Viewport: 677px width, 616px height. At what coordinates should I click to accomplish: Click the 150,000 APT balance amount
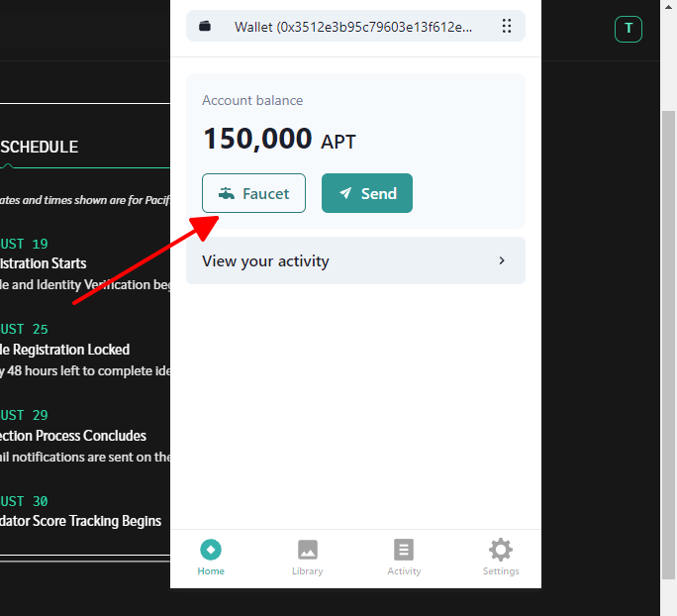pos(278,140)
